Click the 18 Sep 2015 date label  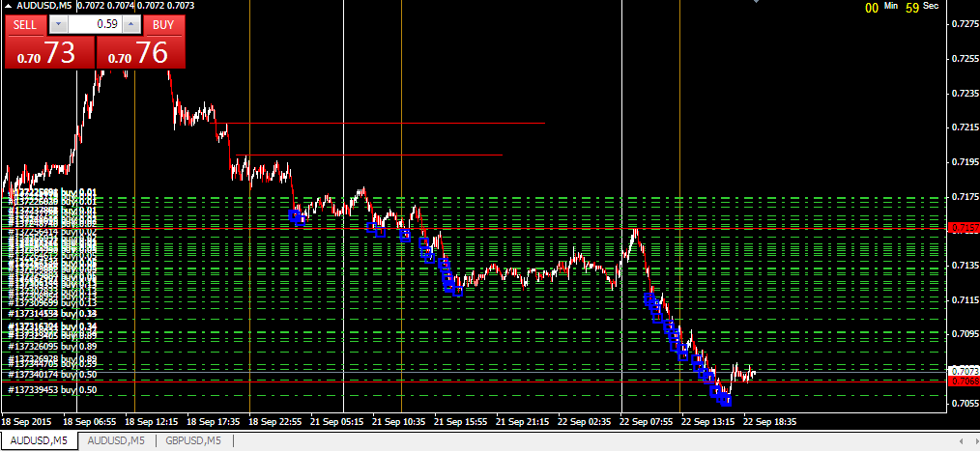pyautogui.click(x=27, y=422)
